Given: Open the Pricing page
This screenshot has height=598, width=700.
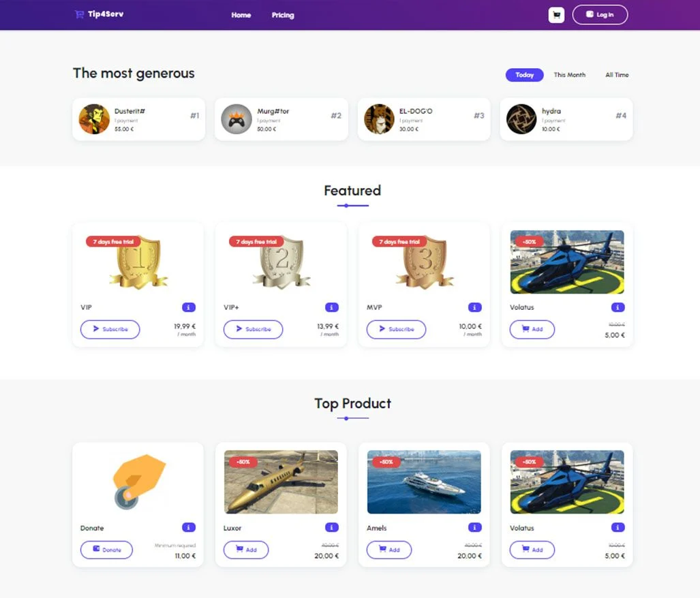Looking at the screenshot, I should (x=283, y=15).
